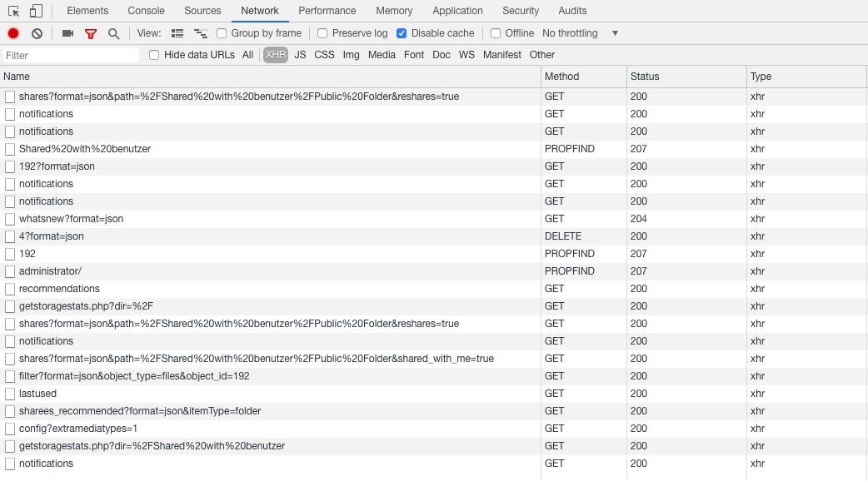Clear the network log with the clear icon
Image resolution: width=868 pixels, height=481 pixels.
[x=37, y=34]
